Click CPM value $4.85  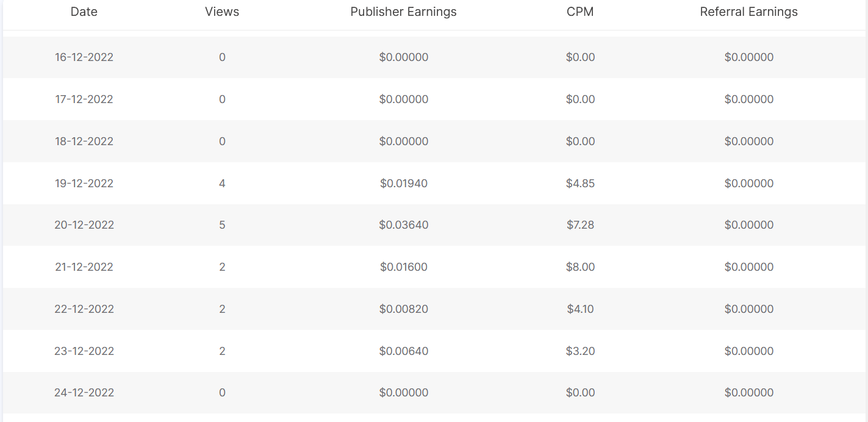click(x=580, y=184)
